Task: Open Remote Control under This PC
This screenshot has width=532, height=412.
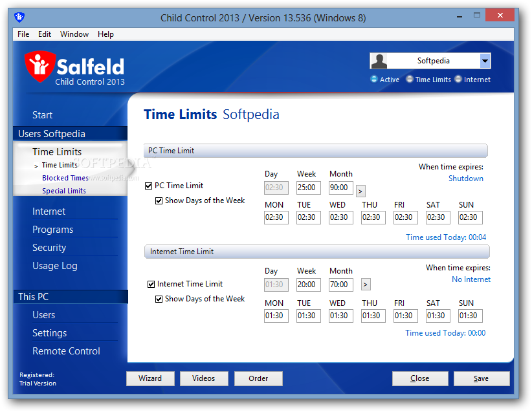Action: [66, 351]
